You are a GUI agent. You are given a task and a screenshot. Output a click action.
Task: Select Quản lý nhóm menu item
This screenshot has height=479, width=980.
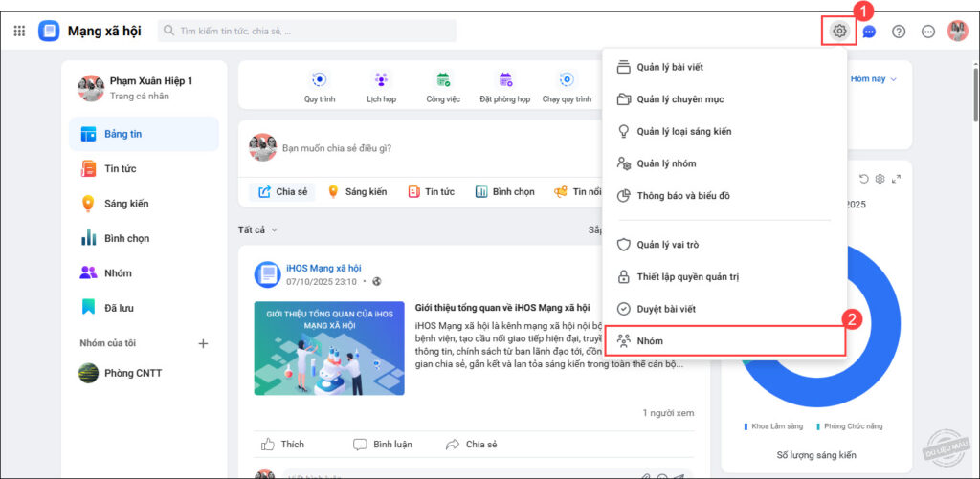click(724, 163)
